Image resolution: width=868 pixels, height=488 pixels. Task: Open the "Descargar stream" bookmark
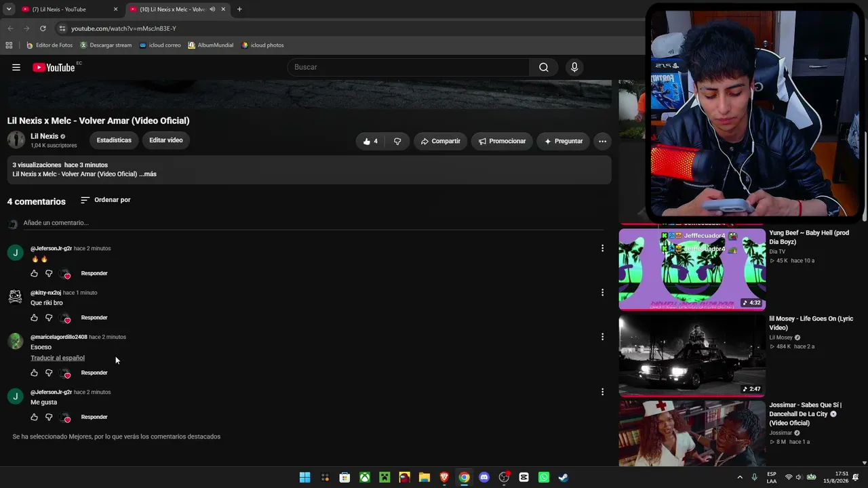106,45
